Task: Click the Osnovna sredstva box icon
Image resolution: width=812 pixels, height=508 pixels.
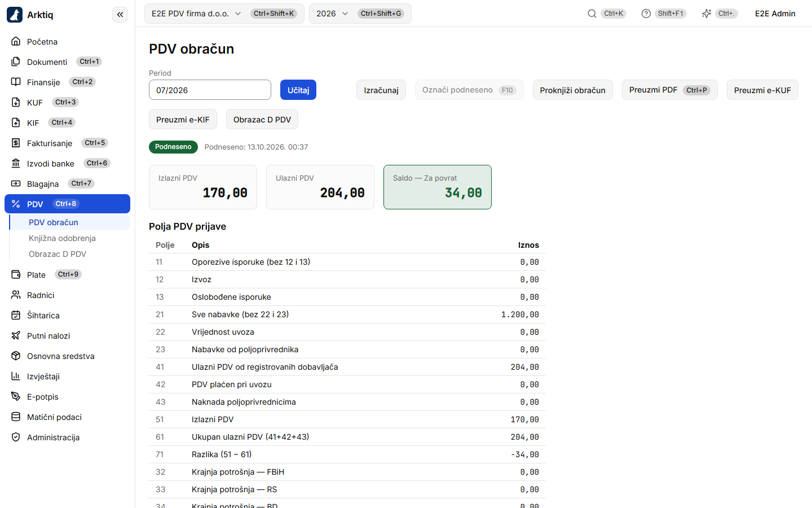Action: pyautogui.click(x=16, y=356)
